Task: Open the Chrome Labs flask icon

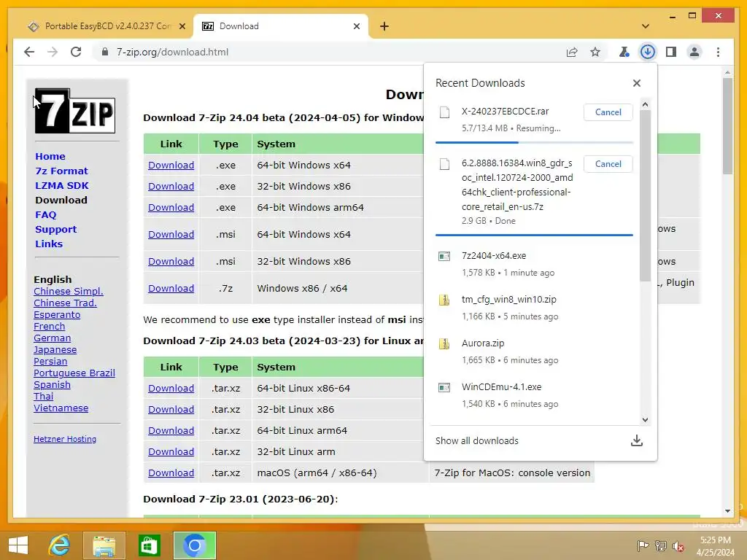Action: (x=624, y=52)
